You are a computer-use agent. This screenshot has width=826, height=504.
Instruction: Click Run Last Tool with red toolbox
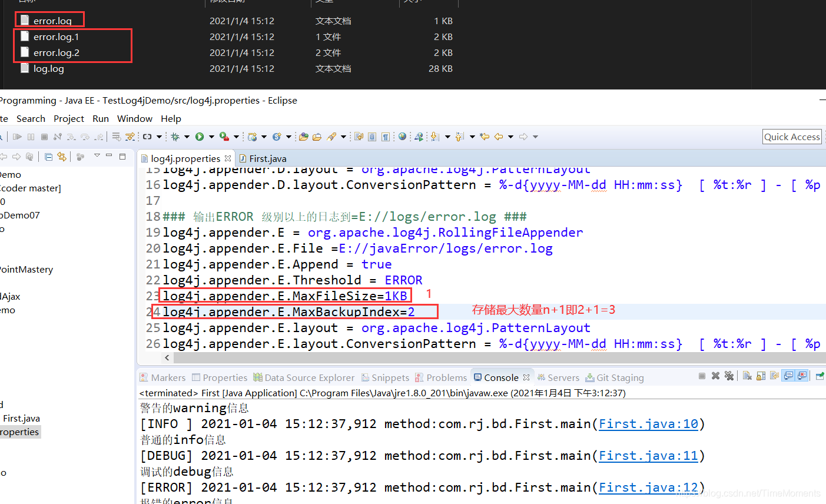point(225,137)
